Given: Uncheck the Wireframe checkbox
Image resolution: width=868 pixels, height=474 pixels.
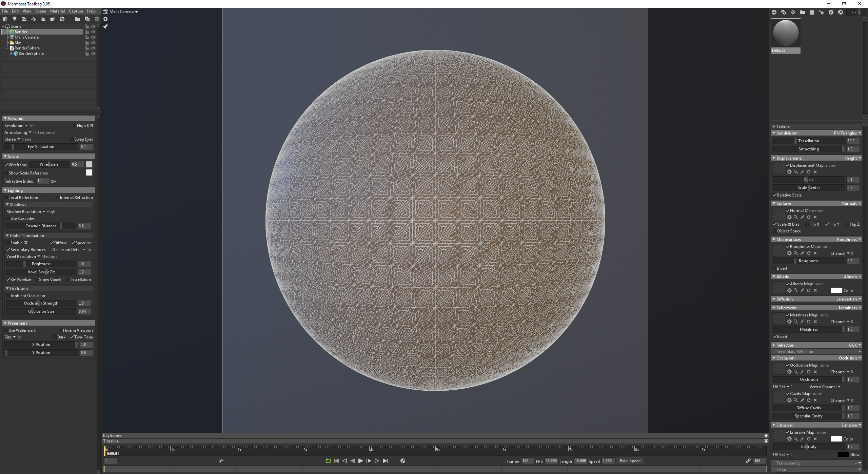Looking at the screenshot, I should click(6, 165).
